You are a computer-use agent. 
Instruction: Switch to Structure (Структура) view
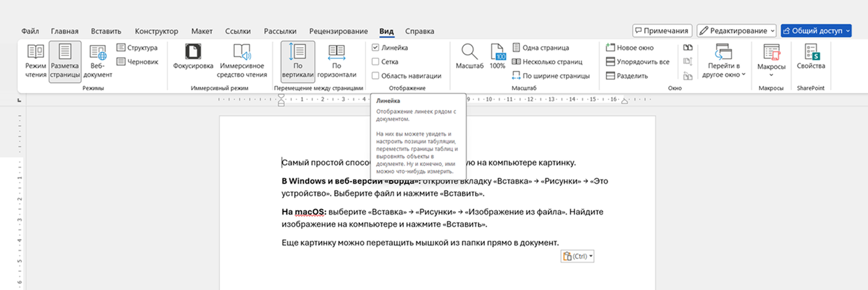[137, 47]
